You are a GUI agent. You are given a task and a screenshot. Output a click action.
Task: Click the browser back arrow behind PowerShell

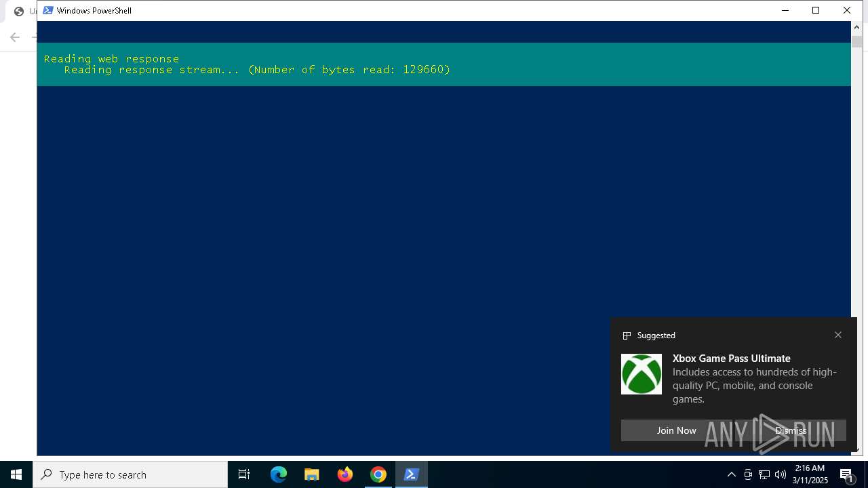[15, 37]
